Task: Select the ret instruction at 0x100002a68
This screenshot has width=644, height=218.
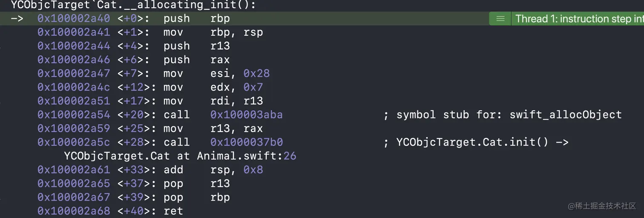Action: pos(173,211)
